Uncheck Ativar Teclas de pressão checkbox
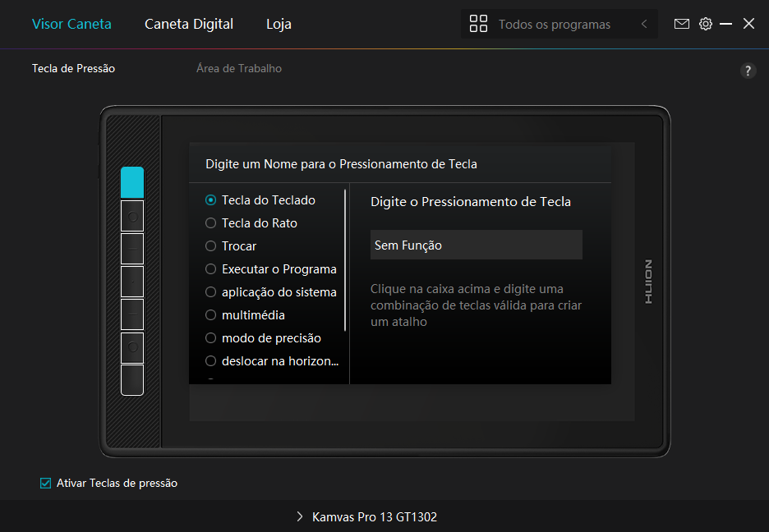769x532 pixels. coord(46,484)
